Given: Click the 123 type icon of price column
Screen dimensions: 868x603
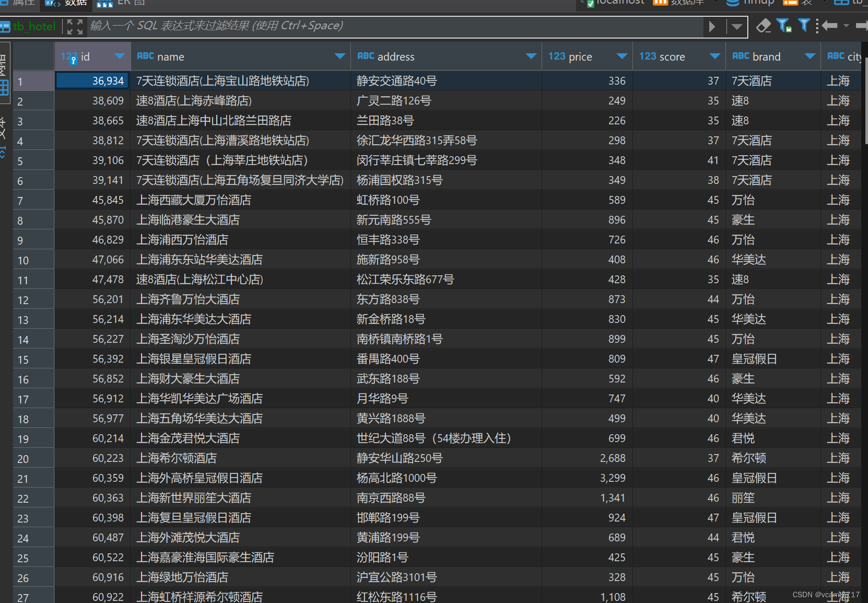Looking at the screenshot, I should click(x=557, y=56).
